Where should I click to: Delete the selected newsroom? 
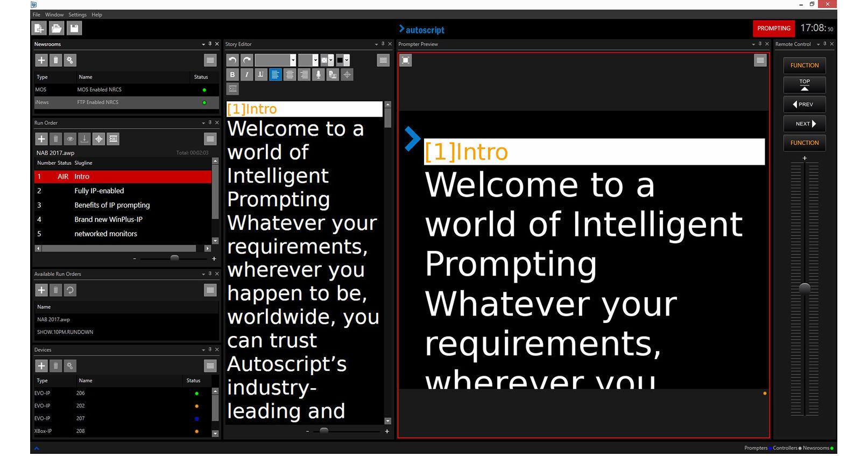pyautogui.click(x=55, y=60)
